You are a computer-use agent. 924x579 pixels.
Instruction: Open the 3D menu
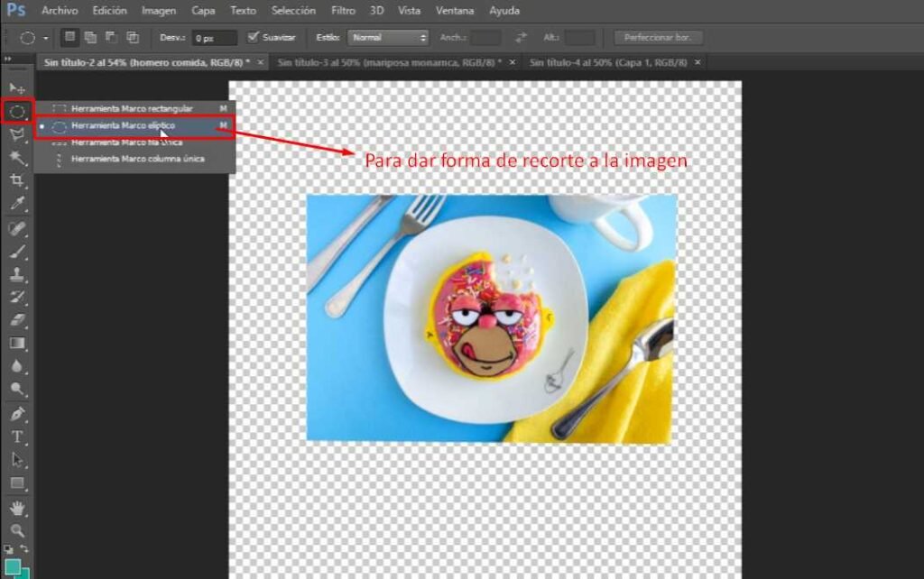376,11
